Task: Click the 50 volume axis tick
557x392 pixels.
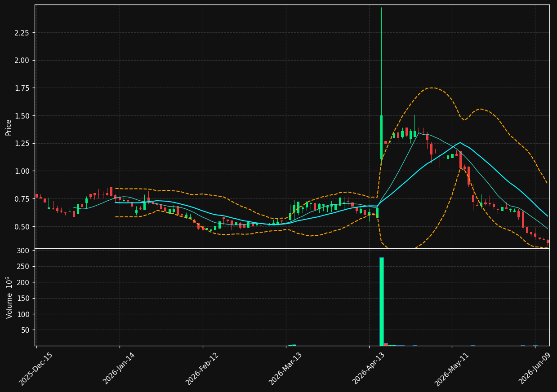Action: (x=26, y=330)
